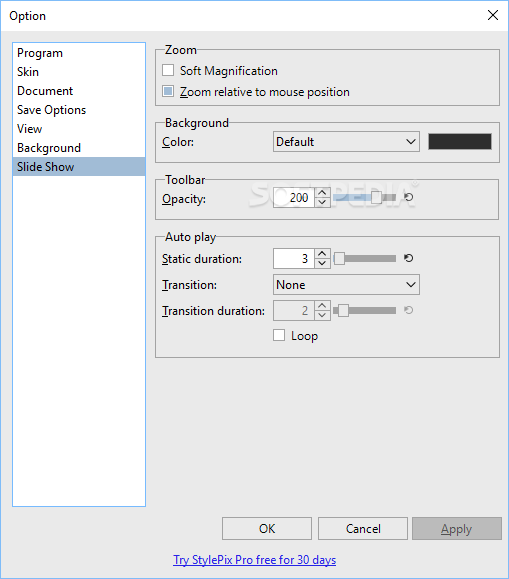Decrease Opacity with the down arrow
This screenshot has width=509, height=579.
tap(322, 202)
